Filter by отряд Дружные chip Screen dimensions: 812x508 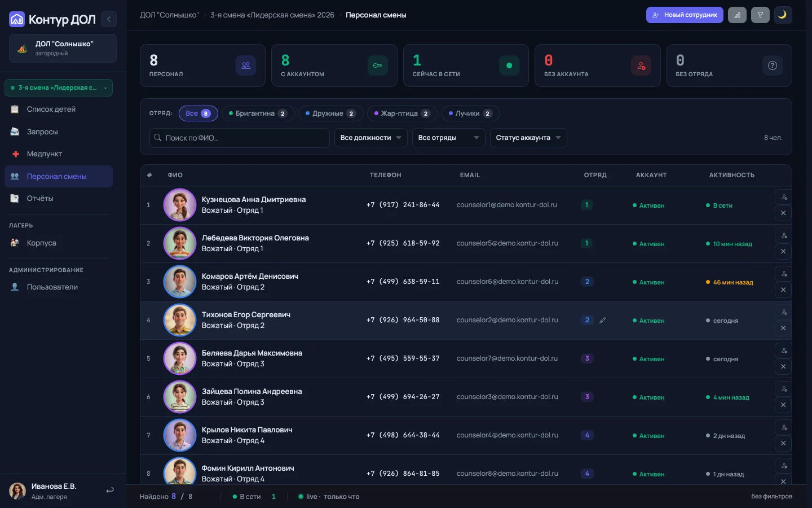pos(330,113)
